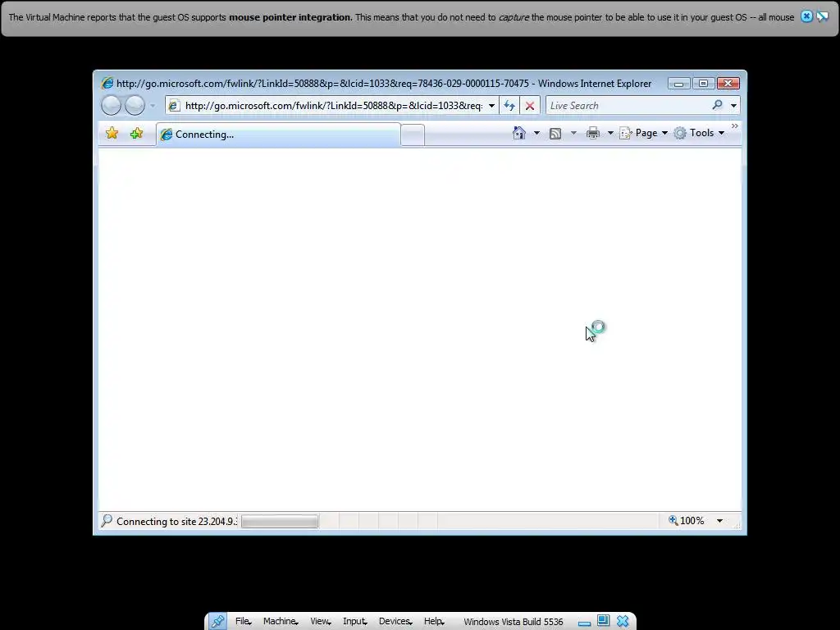Open the VirtualBox Help menu
The height and width of the screenshot is (630, 840).
pyautogui.click(x=434, y=621)
